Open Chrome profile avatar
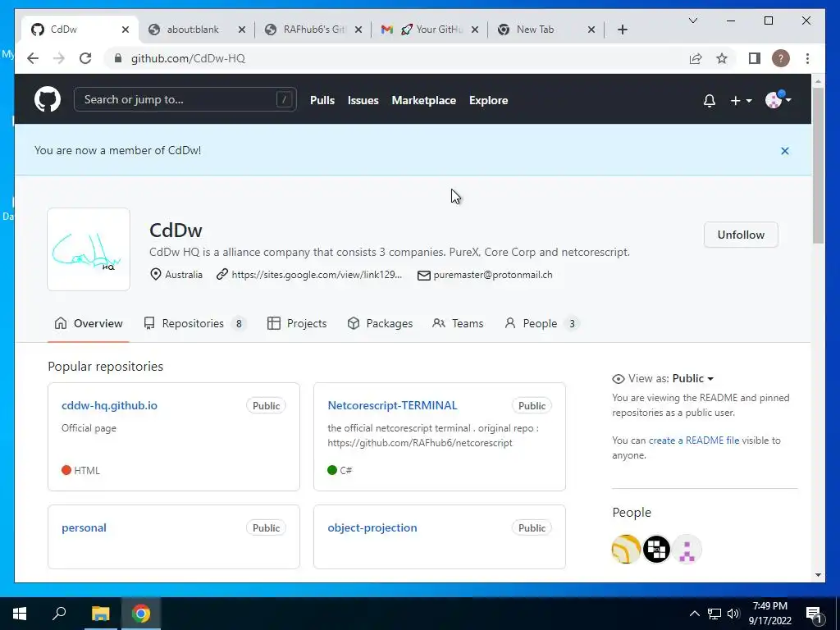 click(x=781, y=58)
